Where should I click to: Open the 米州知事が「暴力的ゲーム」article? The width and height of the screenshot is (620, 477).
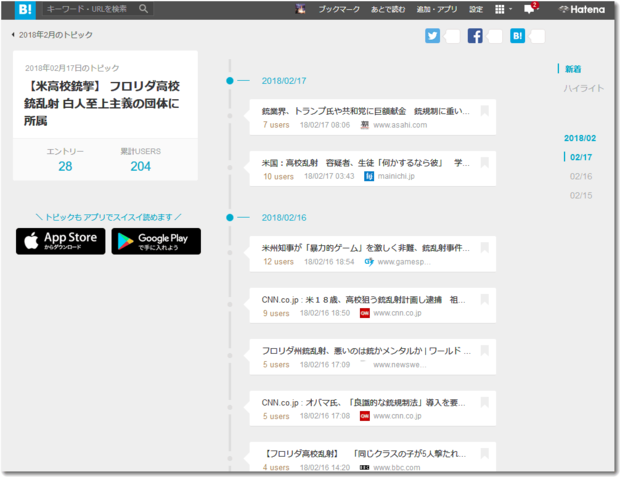[x=366, y=248]
